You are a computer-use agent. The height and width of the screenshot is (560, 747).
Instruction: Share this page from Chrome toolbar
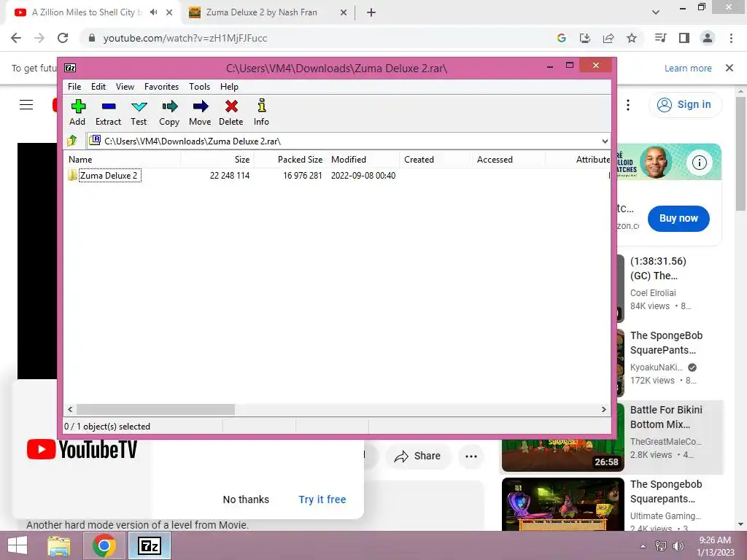[x=608, y=38]
